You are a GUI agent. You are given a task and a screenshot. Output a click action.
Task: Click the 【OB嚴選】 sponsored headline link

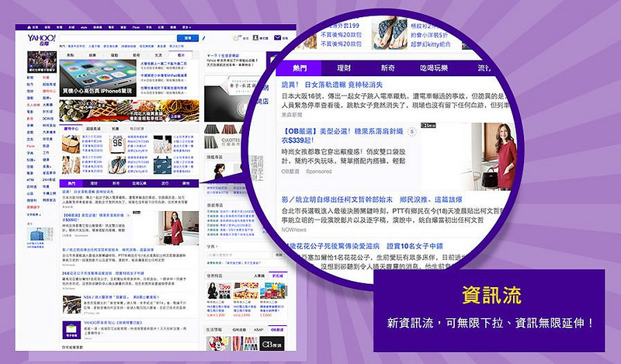[342, 136]
